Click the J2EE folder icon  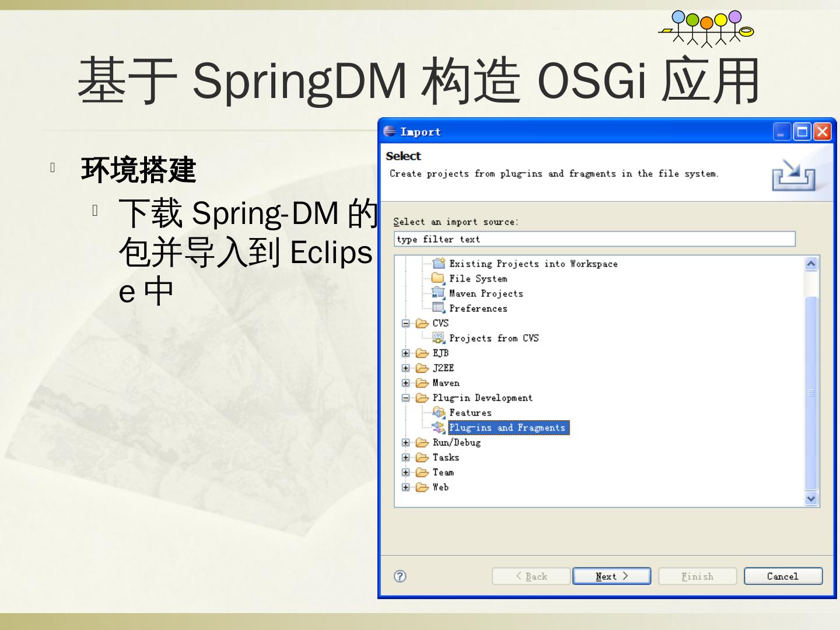pyautogui.click(x=422, y=368)
